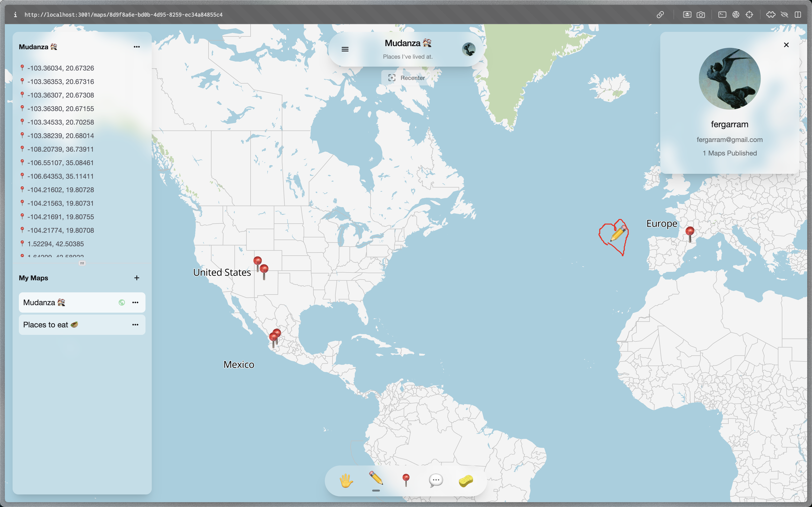The height and width of the screenshot is (507, 812).
Task: Click the plus icon next to My Maps
Action: click(x=137, y=278)
